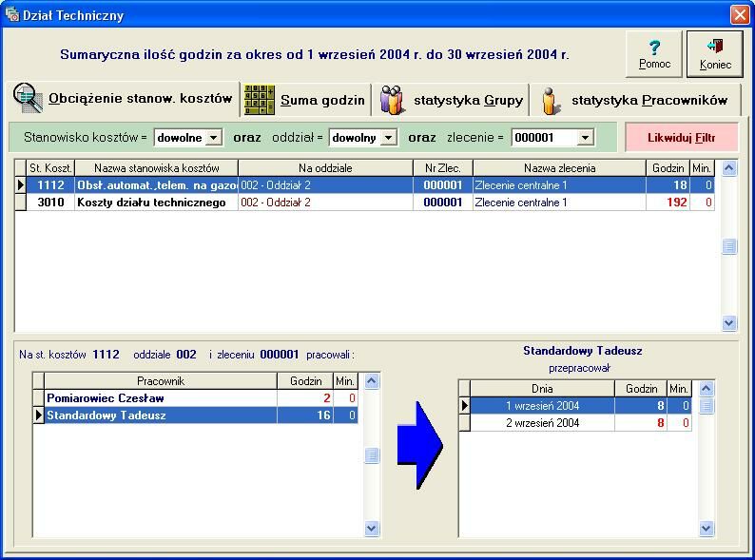Click the 192 hours cell
The image size is (755, 560).
click(x=668, y=203)
